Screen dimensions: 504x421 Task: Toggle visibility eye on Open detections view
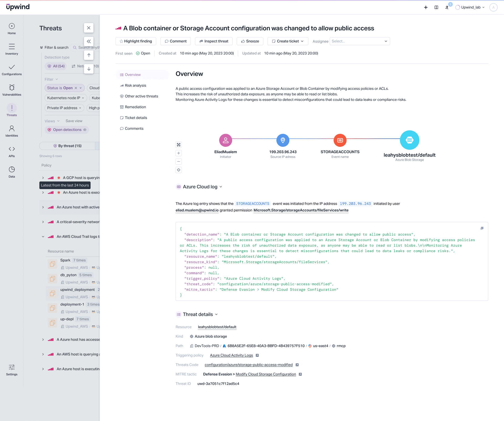pyautogui.click(x=85, y=130)
